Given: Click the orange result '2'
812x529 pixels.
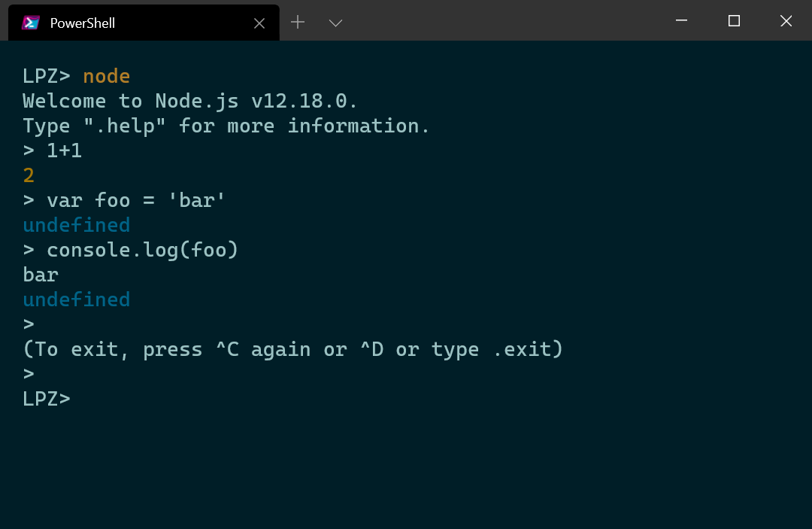Looking at the screenshot, I should pyautogui.click(x=29, y=175).
